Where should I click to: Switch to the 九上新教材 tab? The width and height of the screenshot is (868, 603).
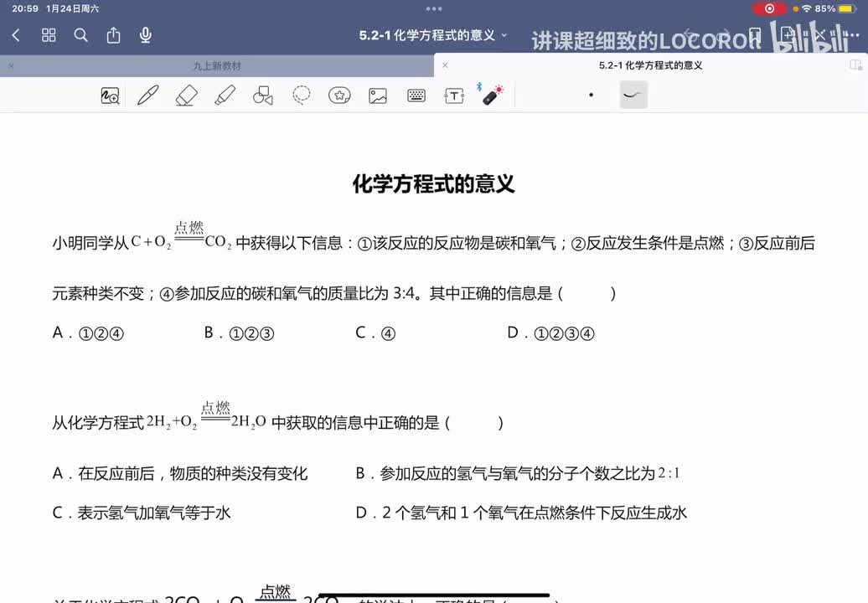(x=217, y=66)
